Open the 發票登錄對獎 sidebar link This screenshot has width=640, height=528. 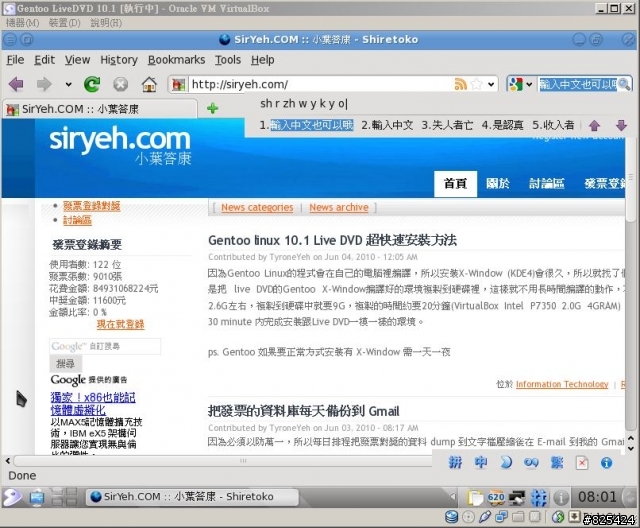click(91, 206)
